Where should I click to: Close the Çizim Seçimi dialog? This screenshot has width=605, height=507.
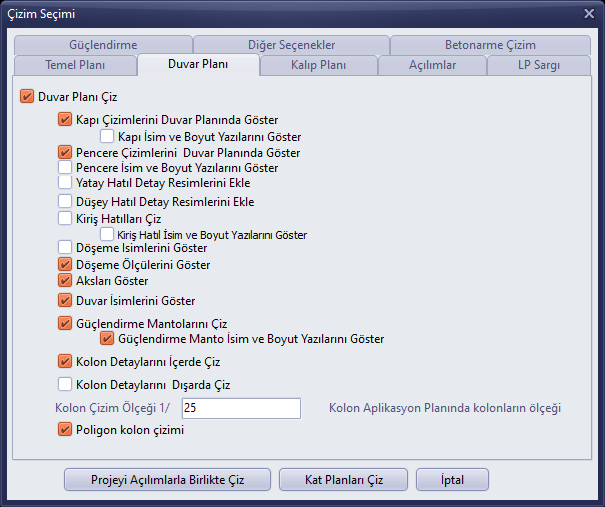[x=589, y=14]
